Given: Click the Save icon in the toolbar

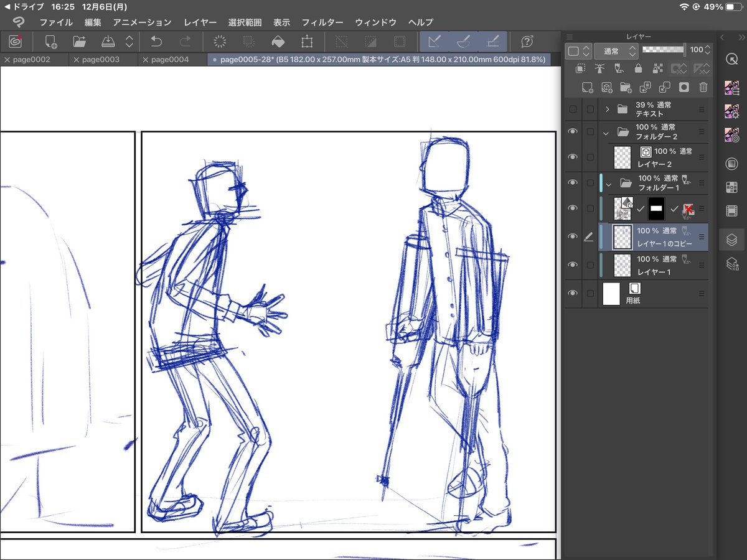Looking at the screenshot, I should tap(108, 42).
